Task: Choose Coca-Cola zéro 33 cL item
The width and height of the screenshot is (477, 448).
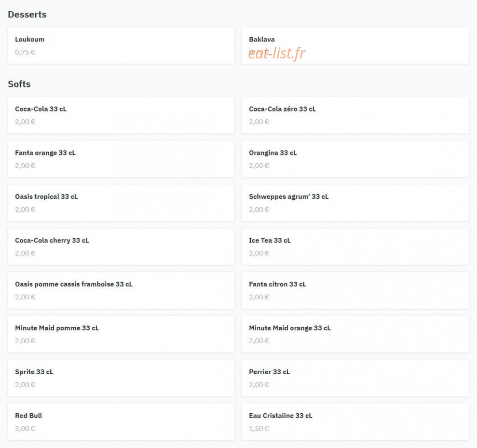Action: pos(355,115)
